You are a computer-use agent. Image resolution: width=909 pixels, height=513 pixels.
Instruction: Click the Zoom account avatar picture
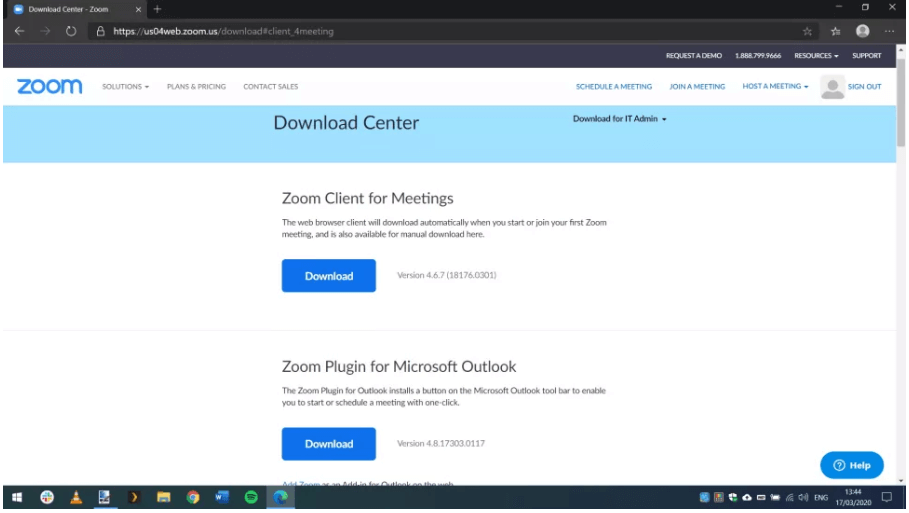pos(832,87)
